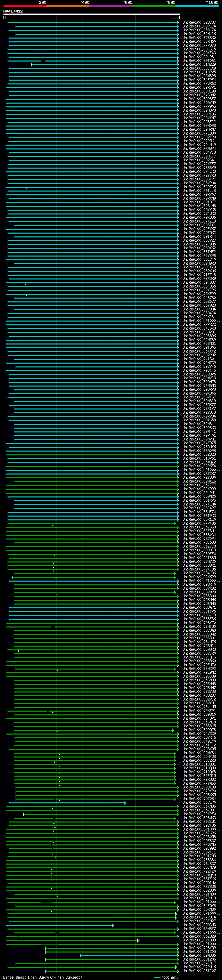Screen dimensions: 222x980
Task: Choose UniRef100_Q8H7Z0 hit
Action: [x=199, y=561]
